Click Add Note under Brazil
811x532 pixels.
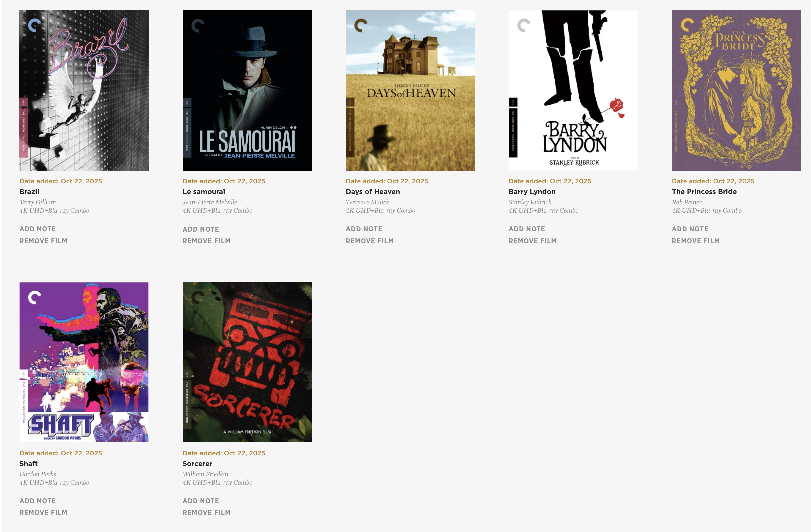(x=37, y=229)
